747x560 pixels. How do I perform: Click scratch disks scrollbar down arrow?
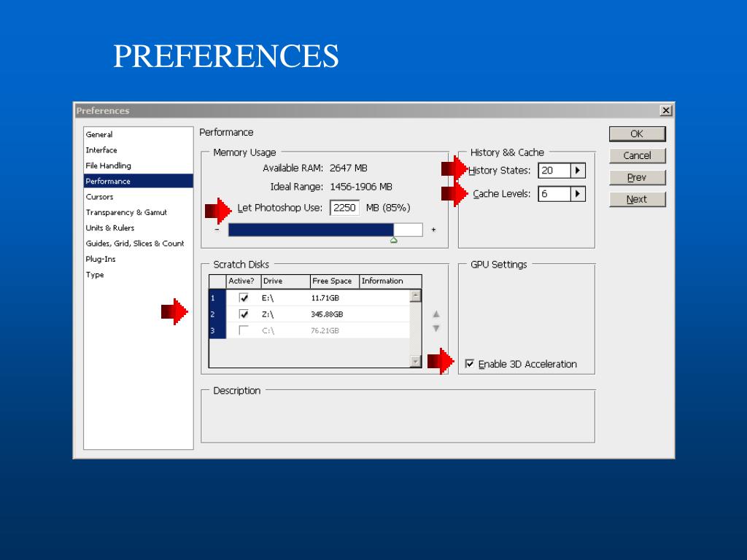[415, 362]
